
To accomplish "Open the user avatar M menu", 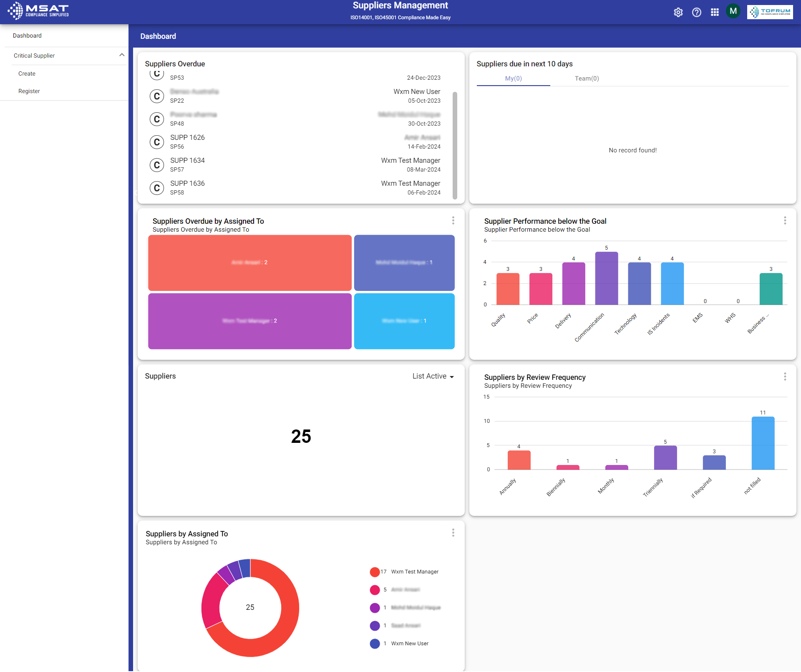I will 733,11.
